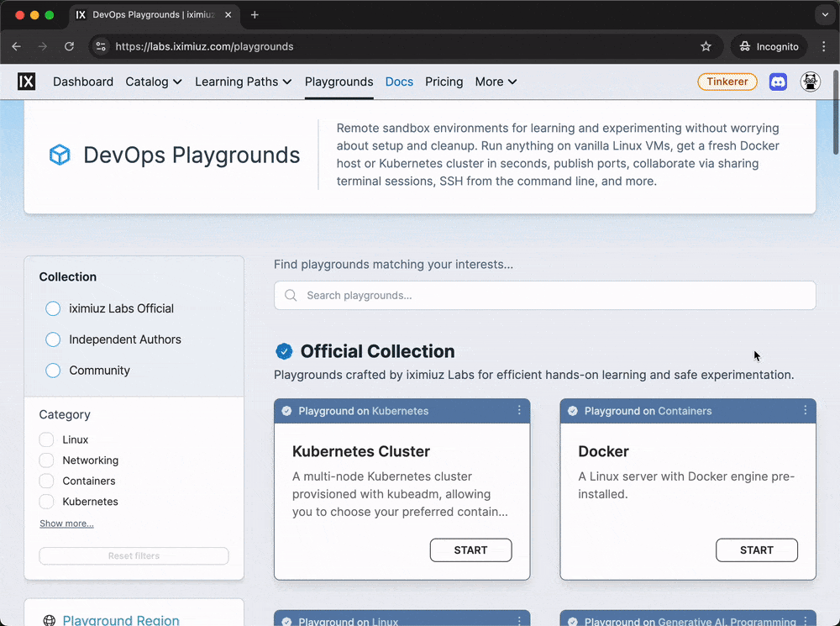Open the Discord community icon
This screenshot has width=840, height=626.
[779, 82]
